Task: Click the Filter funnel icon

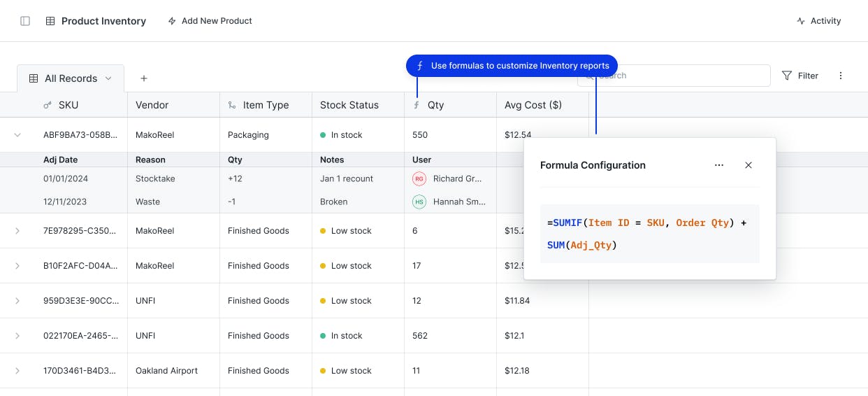Action: pyautogui.click(x=787, y=76)
